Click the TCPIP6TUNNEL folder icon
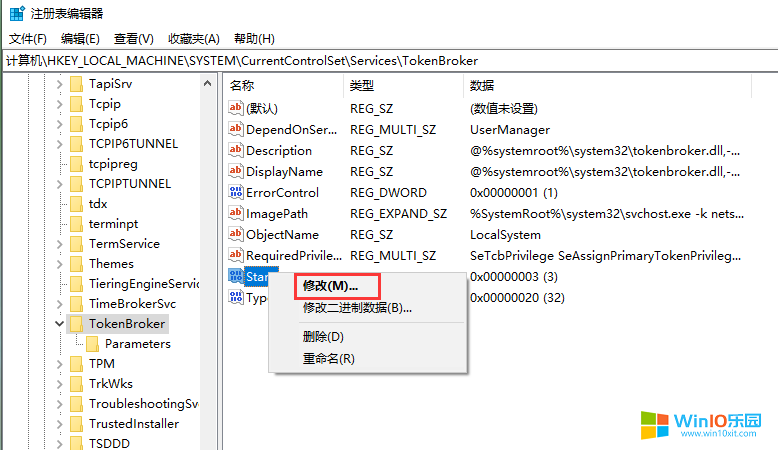Viewport: 778px width, 450px height. (x=76, y=144)
